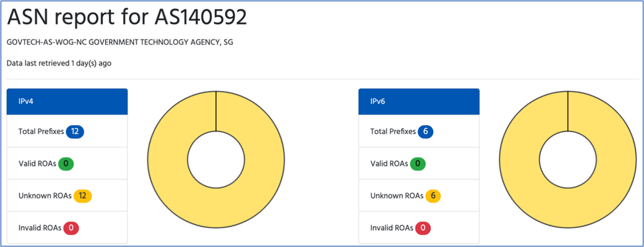This screenshot has height=247, width=644.
Task: Click the Unknown ROAs label in IPv6 panel
Action: coord(397,196)
